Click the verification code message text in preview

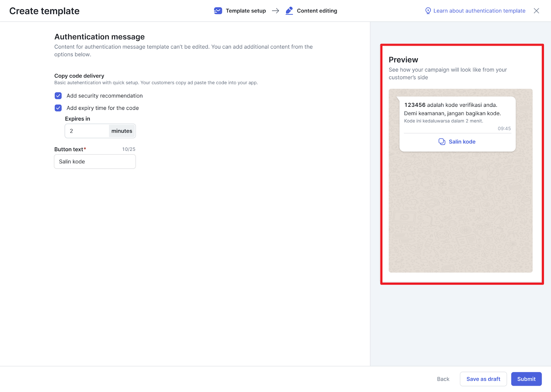(451, 105)
